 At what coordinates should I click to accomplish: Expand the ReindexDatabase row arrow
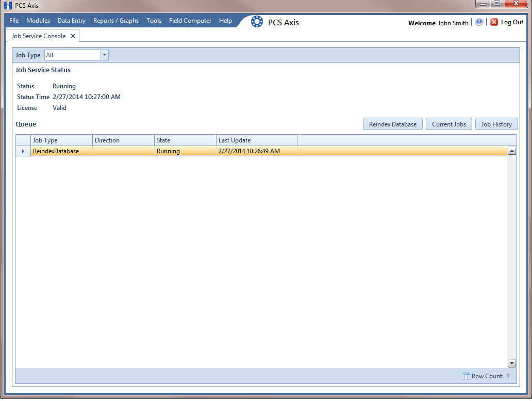23,151
